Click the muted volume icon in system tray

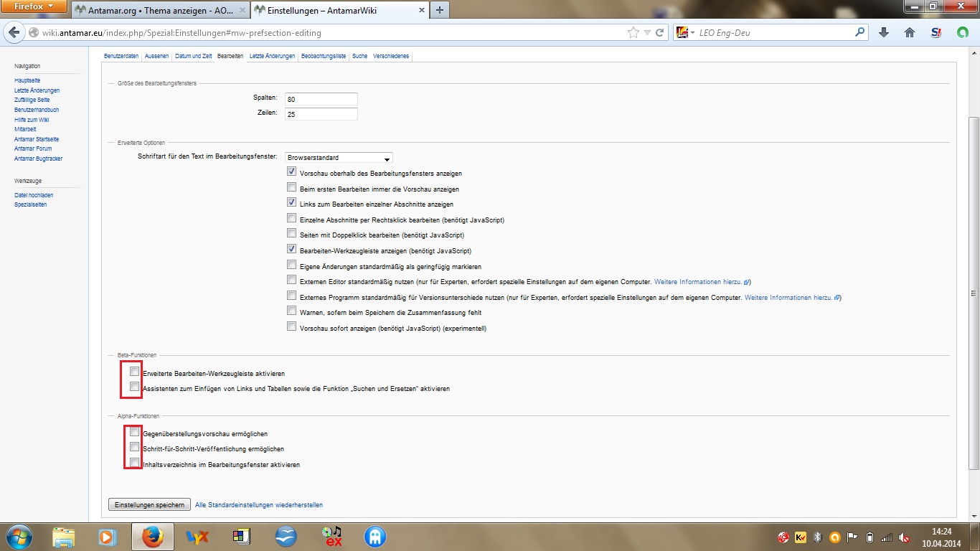905,537
